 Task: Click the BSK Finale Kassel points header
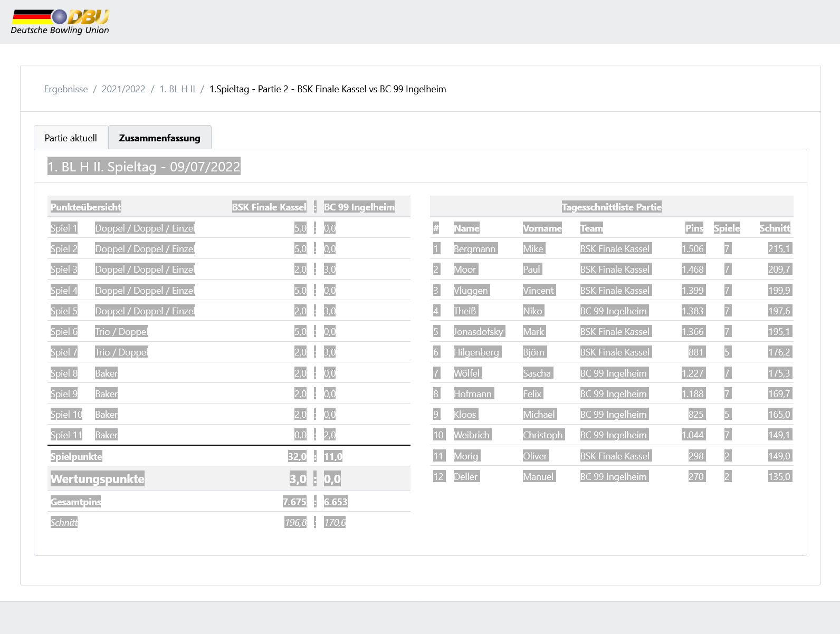click(x=269, y=207)
